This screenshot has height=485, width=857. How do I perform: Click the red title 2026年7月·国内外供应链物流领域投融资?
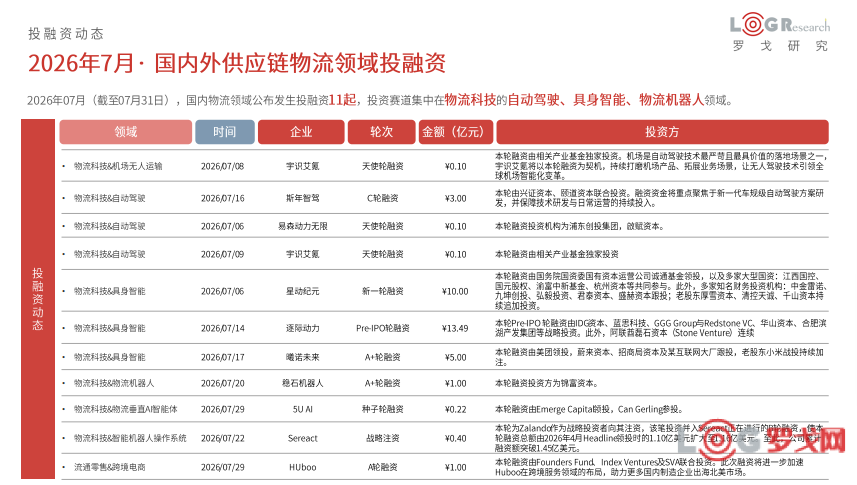pyautogui.click(x=237, y=63)
